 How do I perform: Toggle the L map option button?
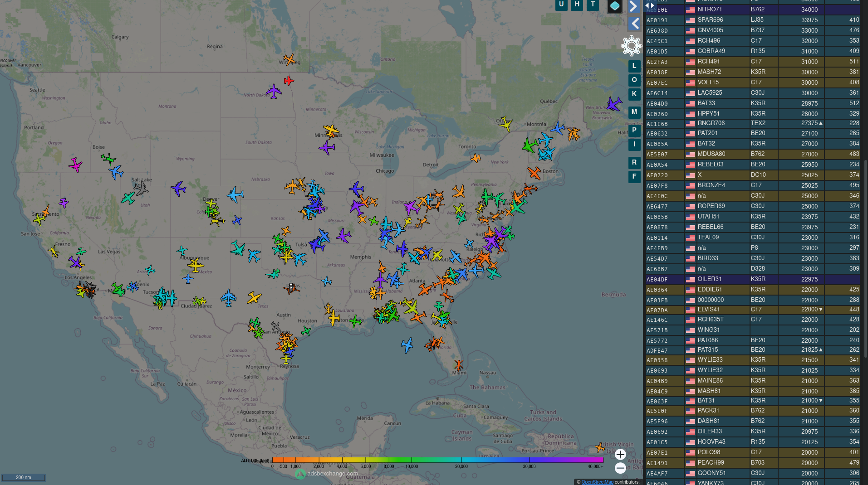pos(634,66)
